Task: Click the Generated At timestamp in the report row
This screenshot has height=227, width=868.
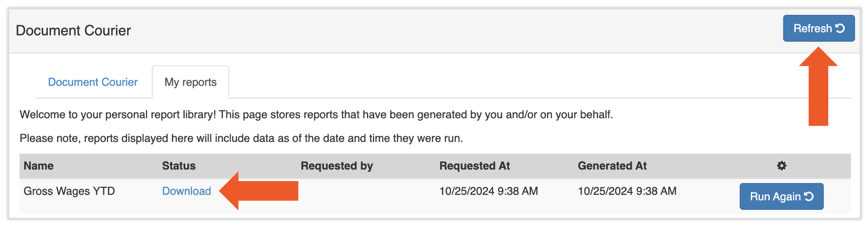Action: pyautogui.click(x=627, y=191)
